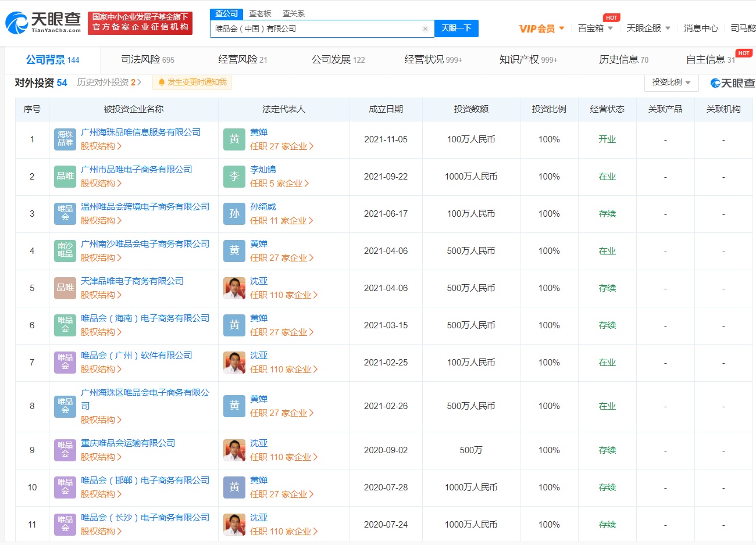The width and height of the screenshot is (756, 545).
Task: Open 唯品会（邯郸）电子商务有限公司 link
Action: [145, 481]
